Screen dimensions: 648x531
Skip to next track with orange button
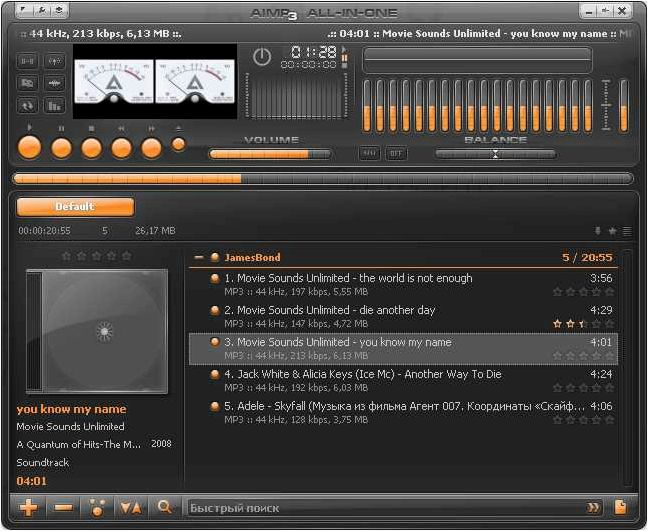click(x=151, y=148)
